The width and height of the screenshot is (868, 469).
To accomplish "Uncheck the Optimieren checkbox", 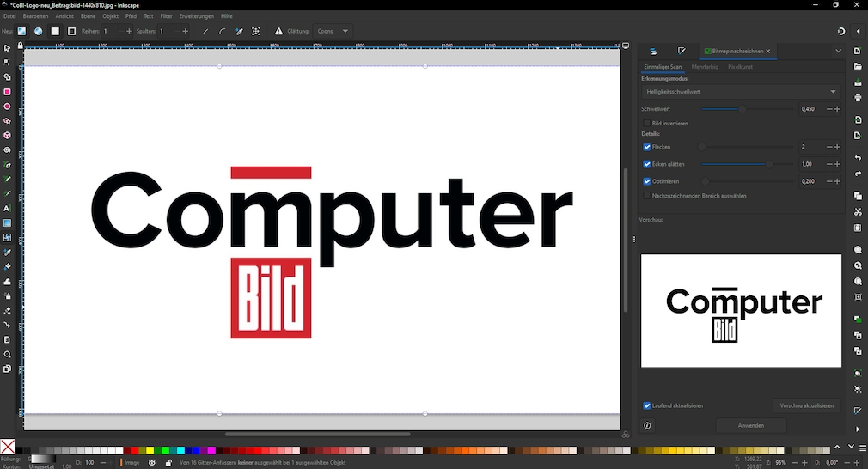I will coord(646,181).
